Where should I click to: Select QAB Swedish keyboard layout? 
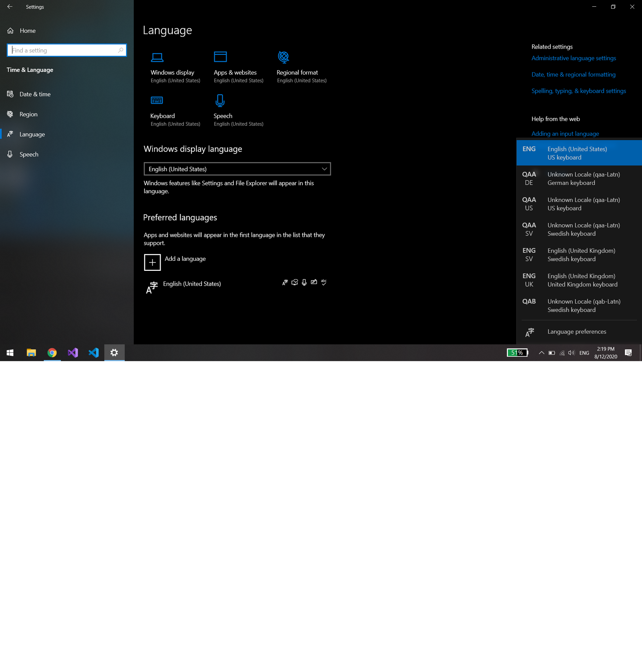578,305
